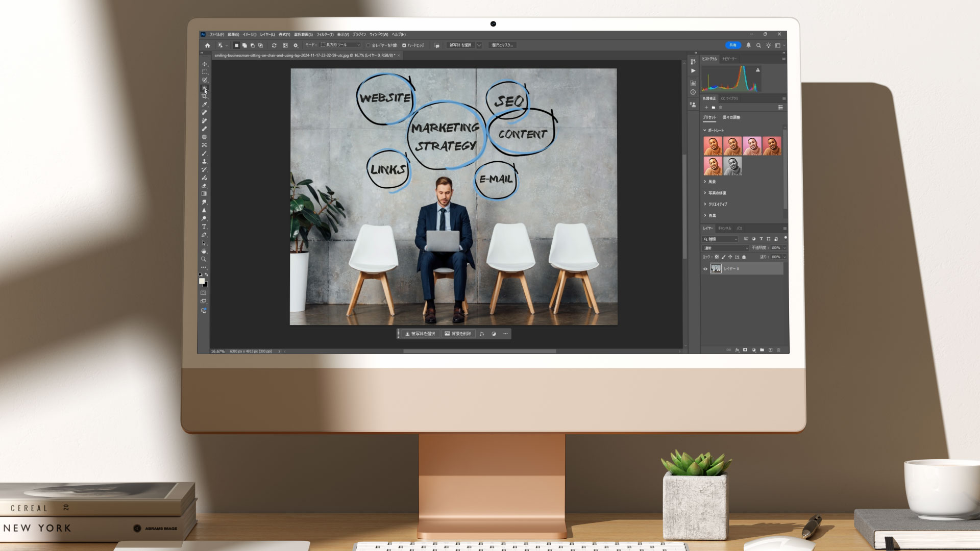Hide レイヤー 0 with the eye icon
Screen dimensions: 980x551
(x=705, y=269)
